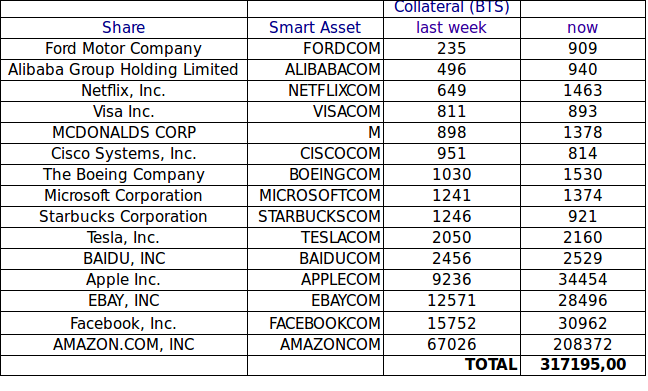Click the BOEINGCOM cell

315,175
